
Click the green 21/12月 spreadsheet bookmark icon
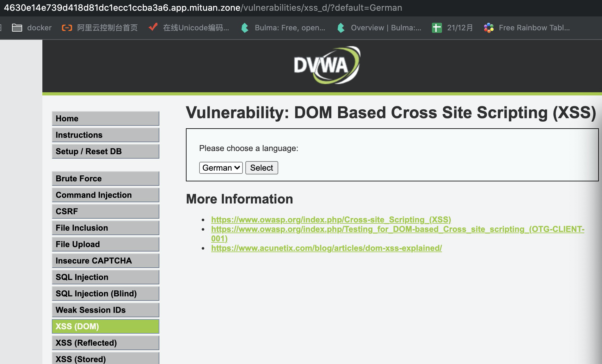click(437, 28)
